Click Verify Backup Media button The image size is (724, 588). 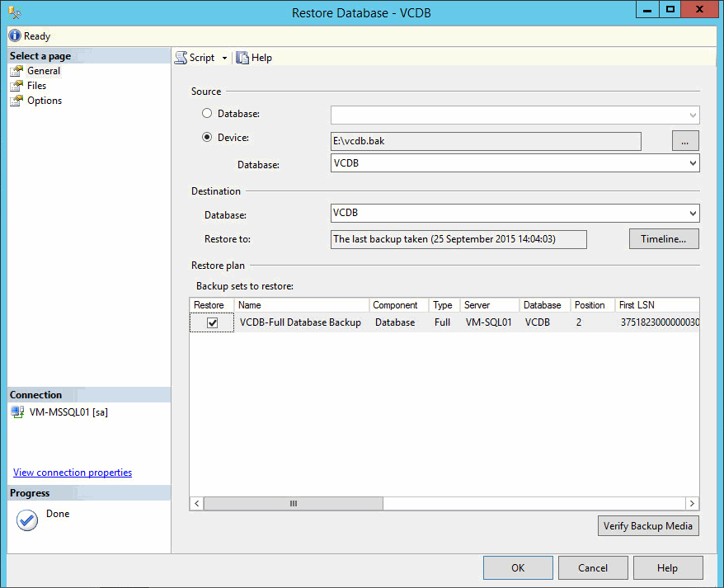point(647,526)
